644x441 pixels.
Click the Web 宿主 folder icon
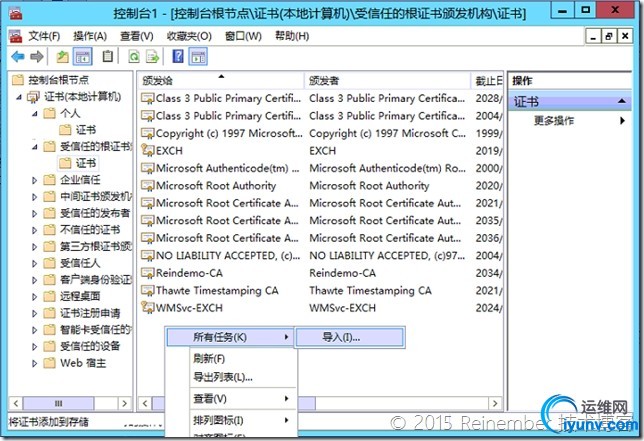pyautogui.click(x=49, y=363)
